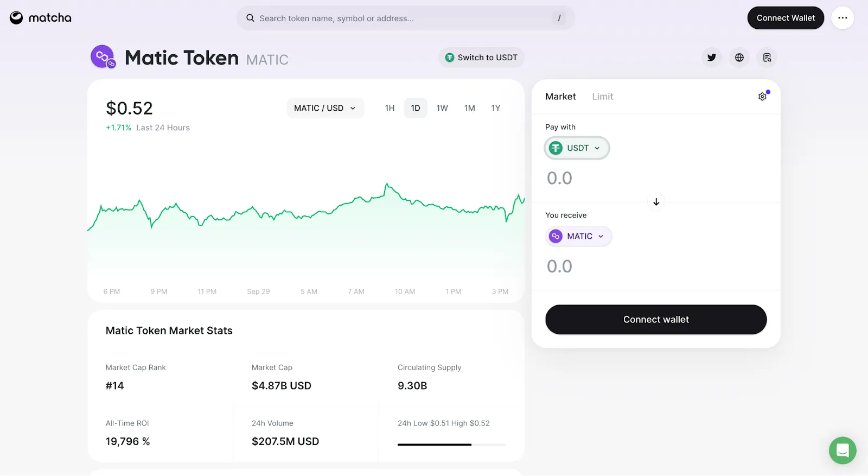Open the USDT pay token selector
Screen dimensions: 868x476
click(577, 148)
